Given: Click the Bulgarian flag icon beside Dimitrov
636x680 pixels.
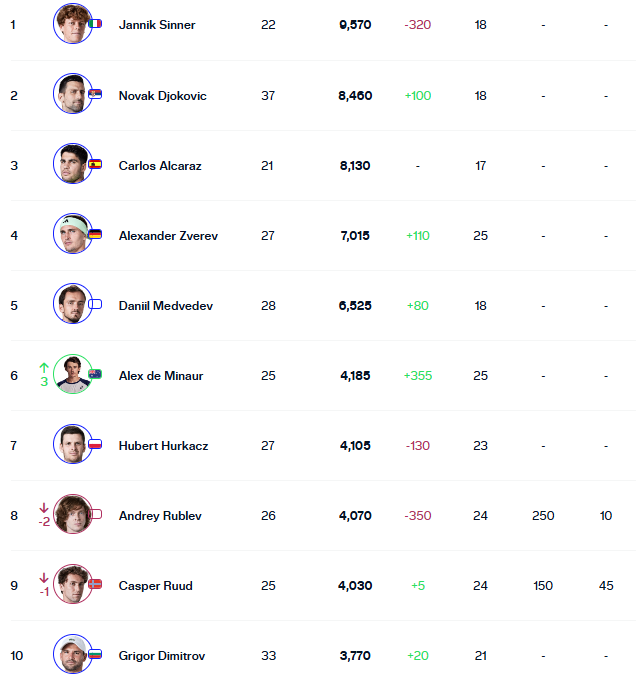Looking at the screenshot, I should tap(95, 654).
